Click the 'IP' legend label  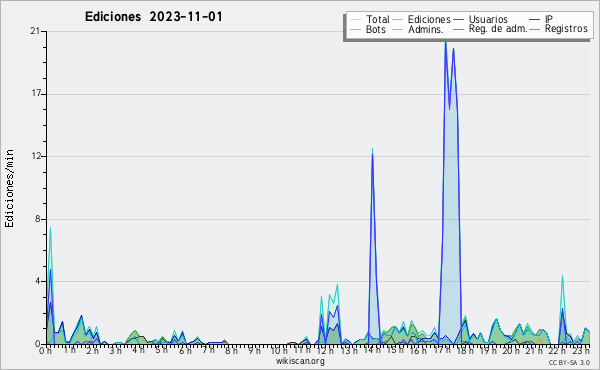[549, 19]
